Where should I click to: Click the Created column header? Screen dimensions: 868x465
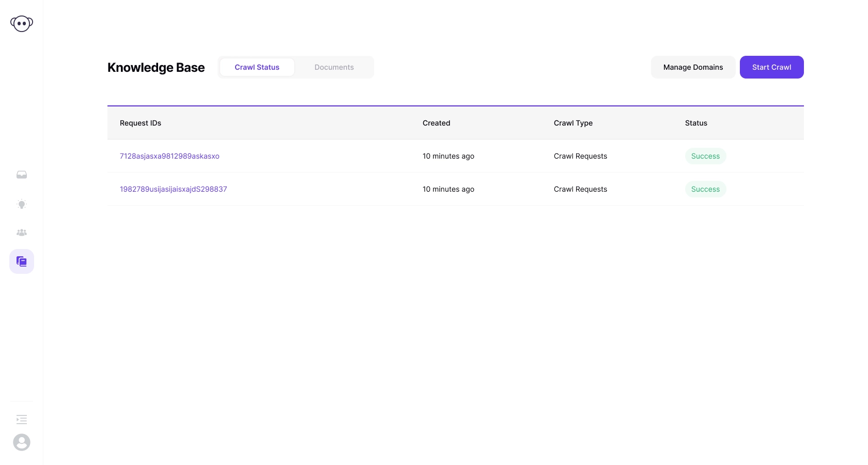[x=437, y=123]
